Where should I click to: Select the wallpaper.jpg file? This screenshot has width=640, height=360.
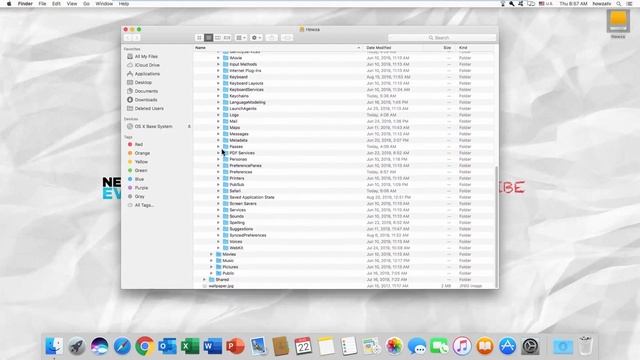pos(344,286)
